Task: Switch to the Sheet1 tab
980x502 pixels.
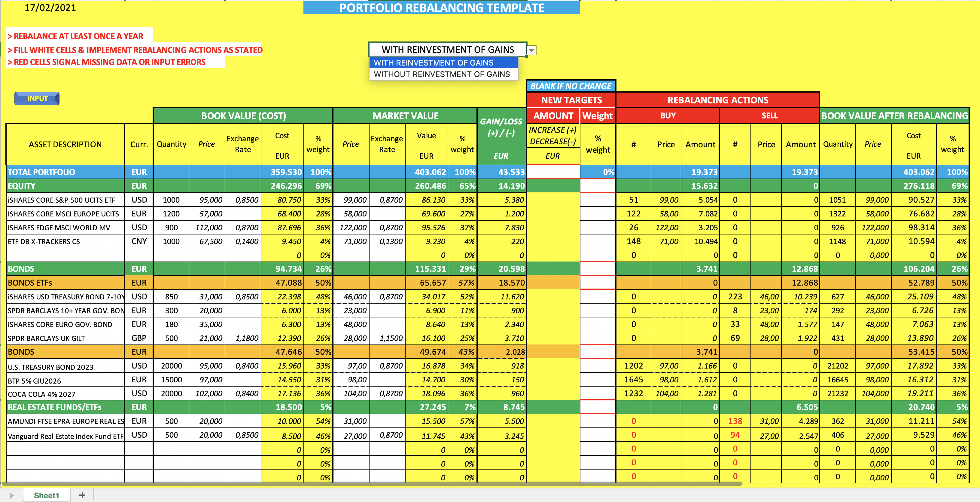Action: [46, 495]
